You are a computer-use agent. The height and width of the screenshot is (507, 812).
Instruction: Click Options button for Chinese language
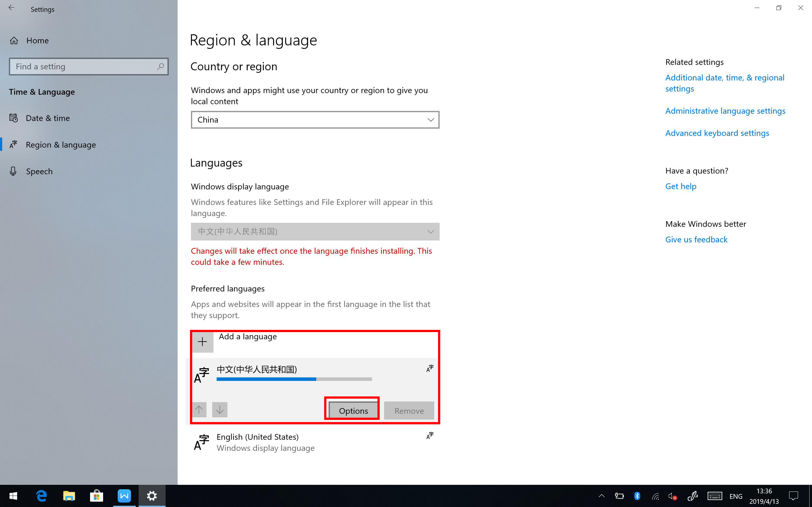353,410
